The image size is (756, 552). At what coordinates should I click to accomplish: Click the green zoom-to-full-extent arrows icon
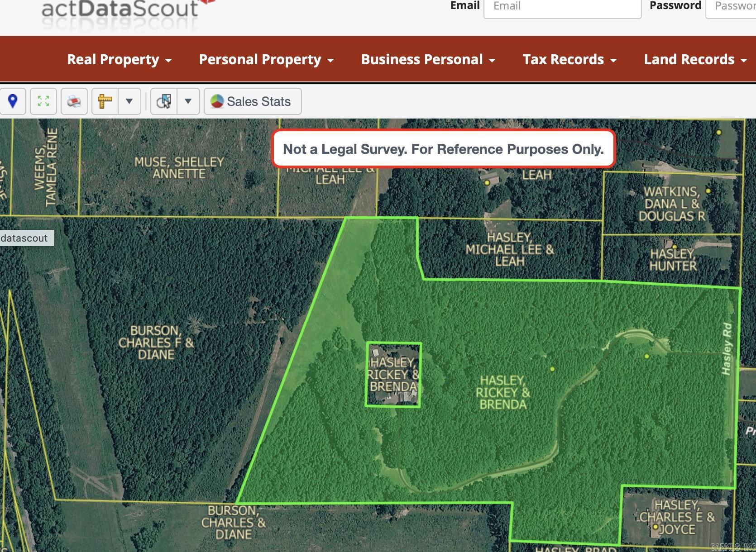coord(43,101)
